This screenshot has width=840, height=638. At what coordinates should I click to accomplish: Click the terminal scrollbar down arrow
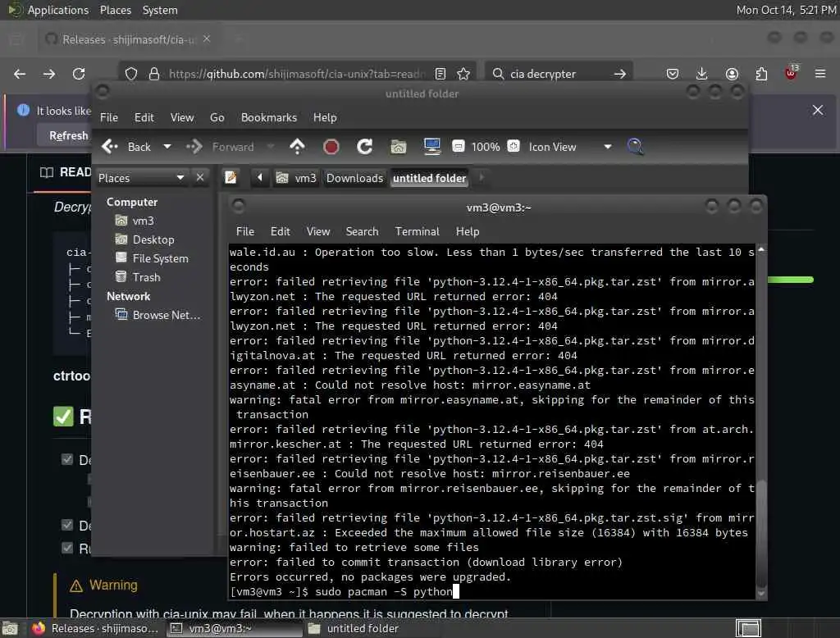pos(760,594)
